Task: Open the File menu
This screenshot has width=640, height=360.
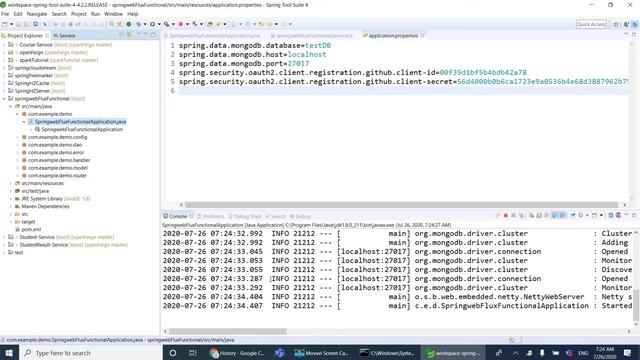Action: coord(5,14)
